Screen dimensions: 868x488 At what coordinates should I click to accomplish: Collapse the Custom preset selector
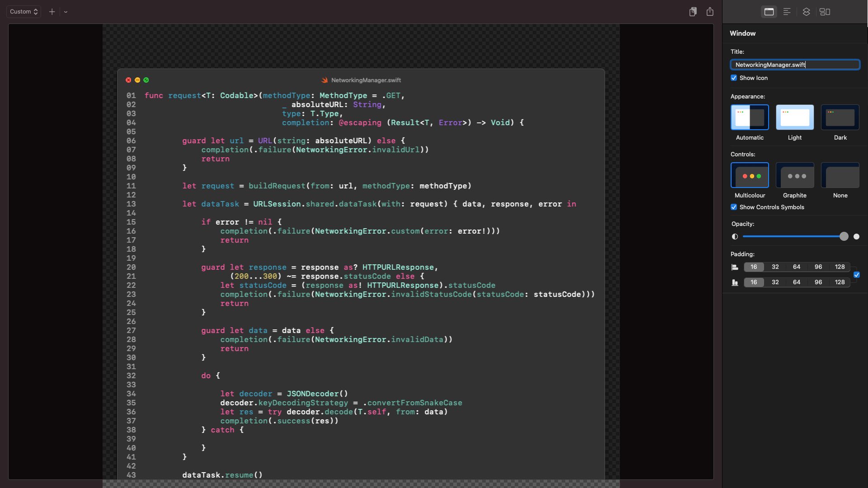click(x=23, y=11)
